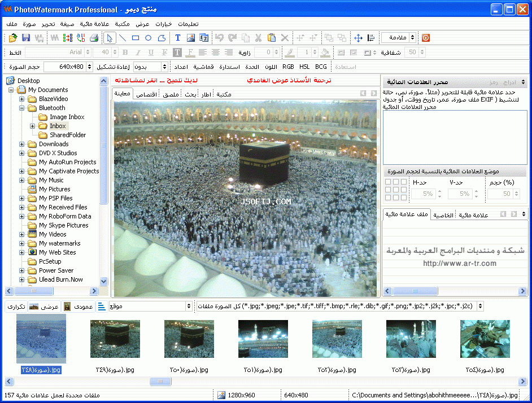Insert image watermark with picture icon
This screenshot has width=532, height=403.
191,38
